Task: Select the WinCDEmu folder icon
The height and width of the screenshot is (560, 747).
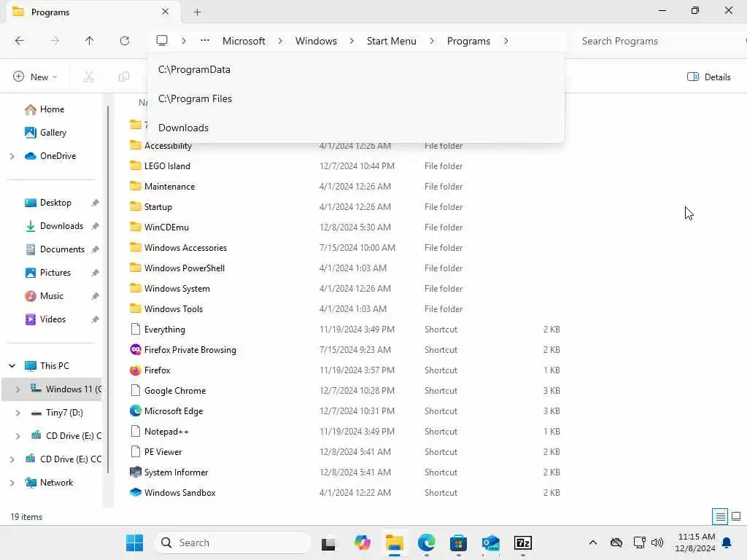Action: click(x=135, y=227)
